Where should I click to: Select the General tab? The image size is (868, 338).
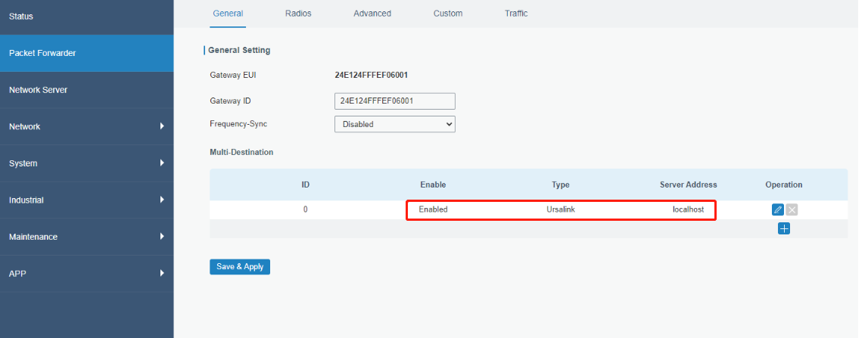coord(228,14)
